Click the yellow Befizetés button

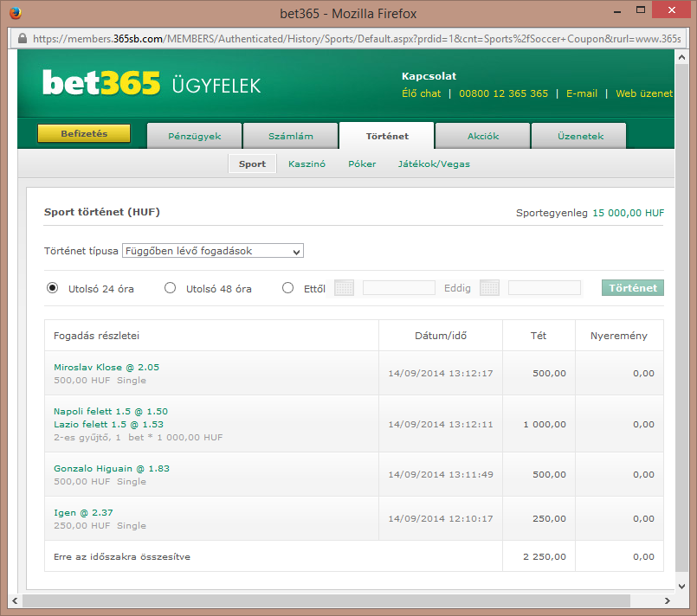pyautogui.click(x=84, y=134)
